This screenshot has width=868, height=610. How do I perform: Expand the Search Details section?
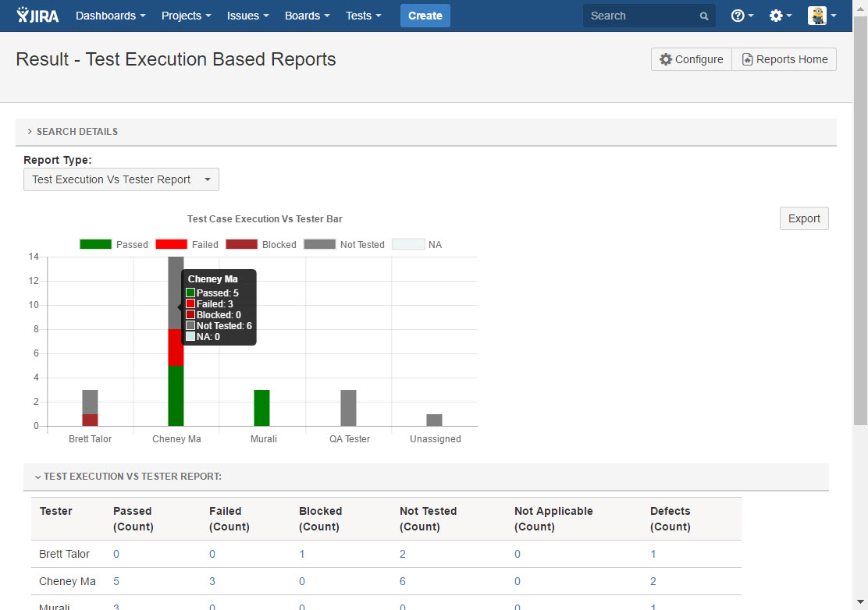pos(76,132)
